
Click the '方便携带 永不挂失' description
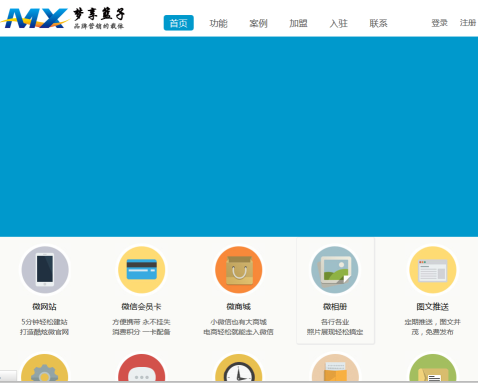pos(141,322)
